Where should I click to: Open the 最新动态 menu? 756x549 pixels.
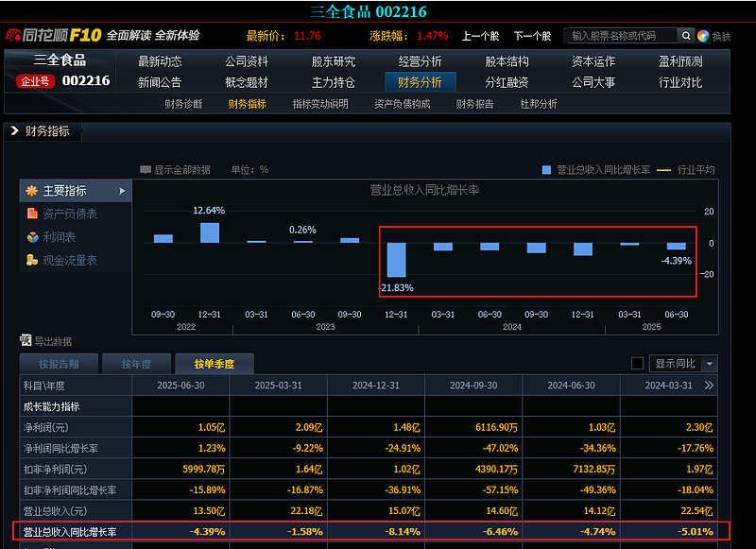160,61
